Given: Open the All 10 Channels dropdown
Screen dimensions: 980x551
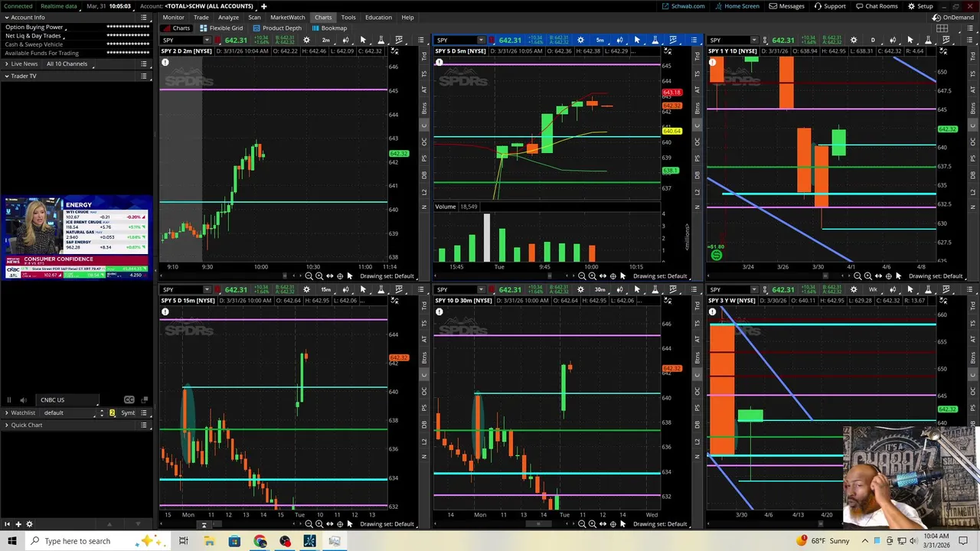Looking at the screenshot, I should (70, 64).
